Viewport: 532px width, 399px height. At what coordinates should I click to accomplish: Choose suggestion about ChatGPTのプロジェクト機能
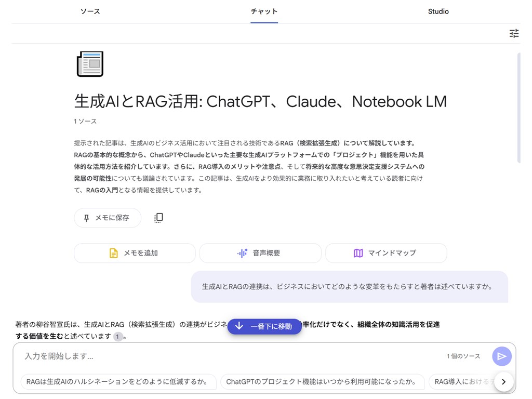point(322,382)
